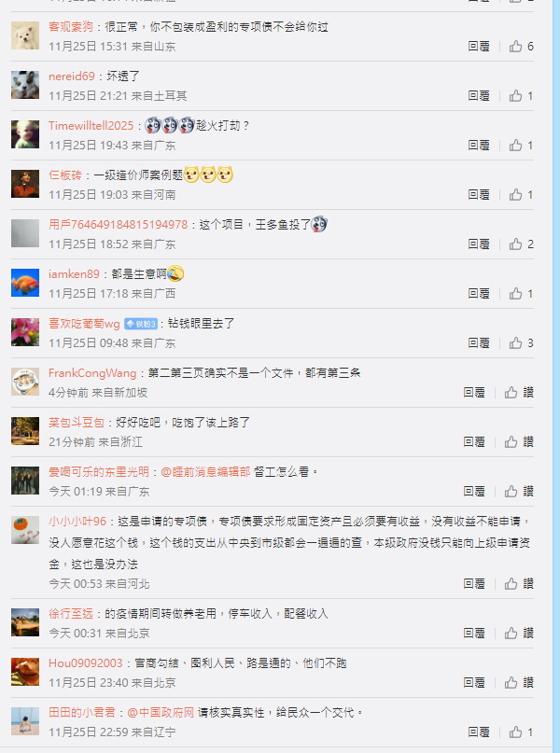Click the 铁粉3 fan badge

point(141,324)
